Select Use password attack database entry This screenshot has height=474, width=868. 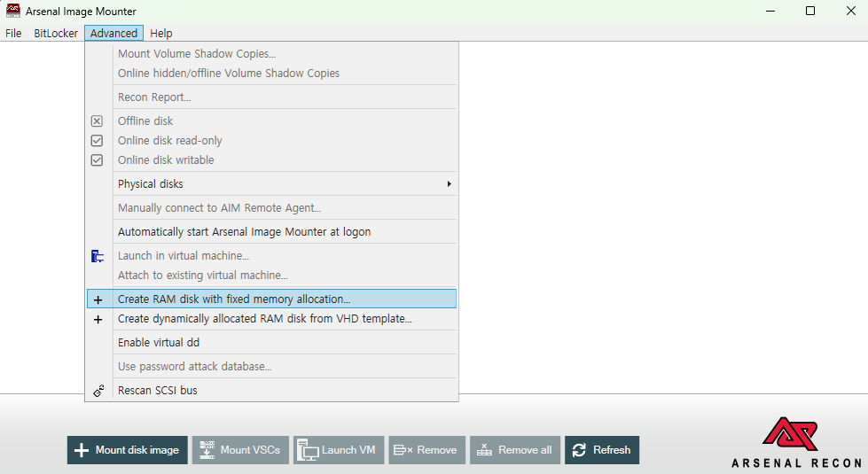272,366
